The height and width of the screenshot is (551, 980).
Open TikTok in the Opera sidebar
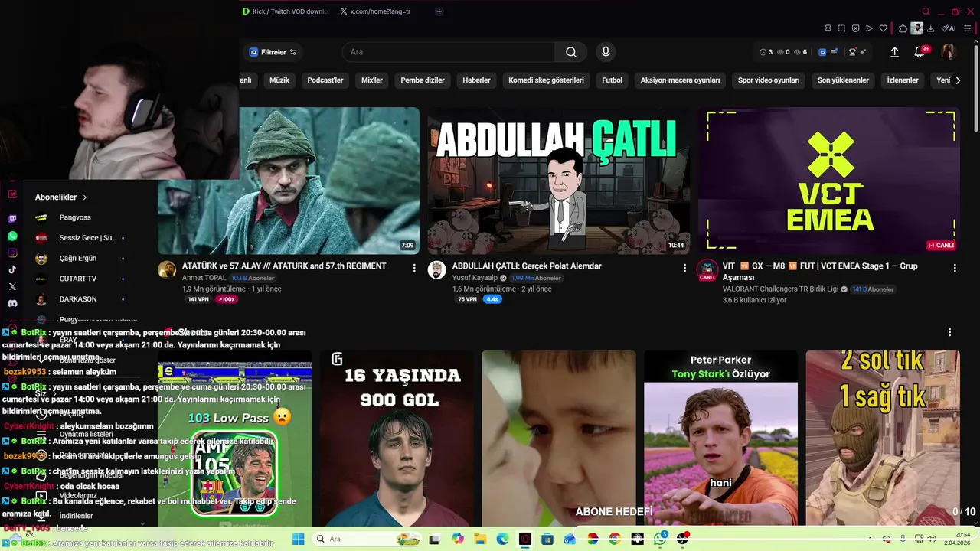click(x=12, y=269)
